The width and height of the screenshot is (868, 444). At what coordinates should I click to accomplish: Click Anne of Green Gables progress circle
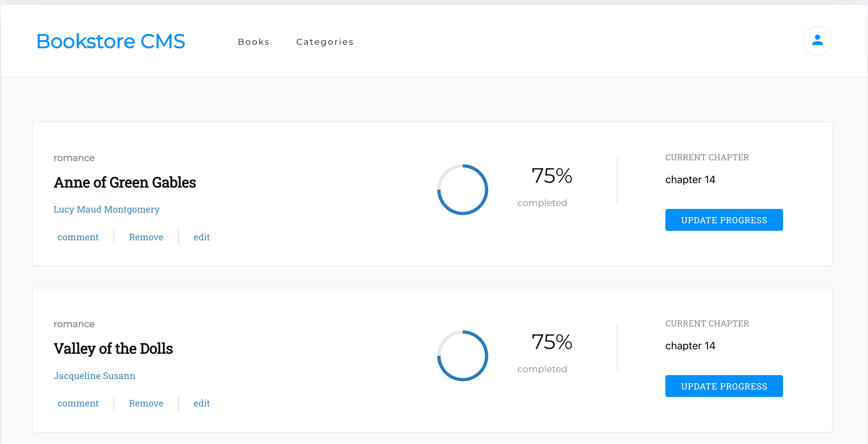click(x=462, y=190)
